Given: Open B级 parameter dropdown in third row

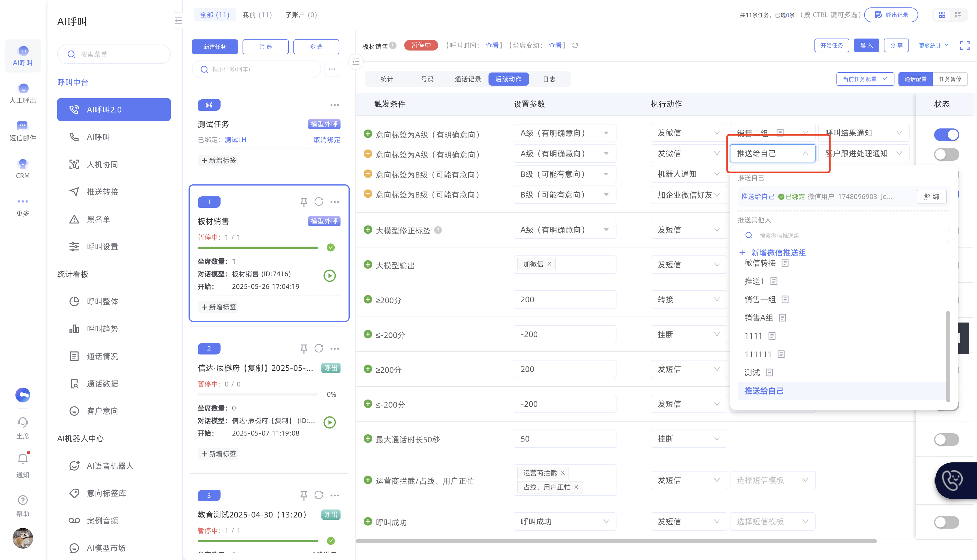Looking at the screenshot, I should coord(565,174).
